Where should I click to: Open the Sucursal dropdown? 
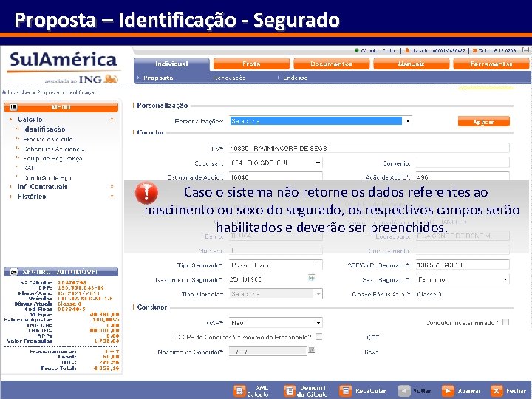tap(275, 163)
